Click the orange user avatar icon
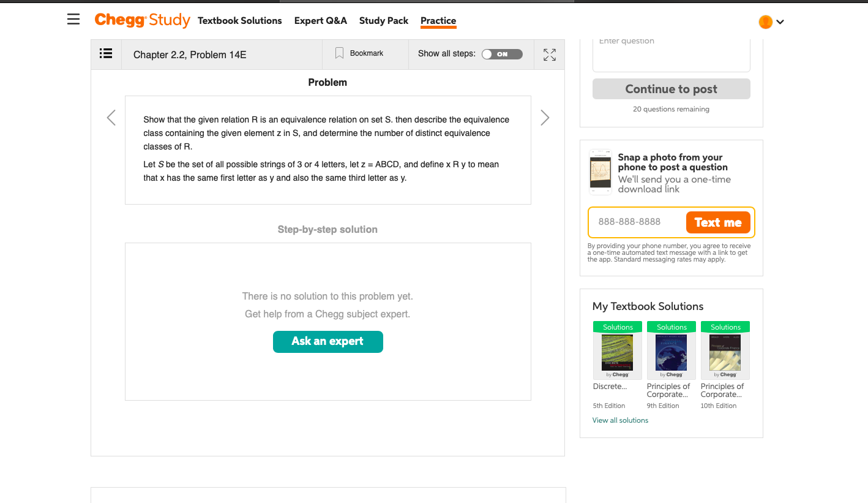 tap(765, 22)
